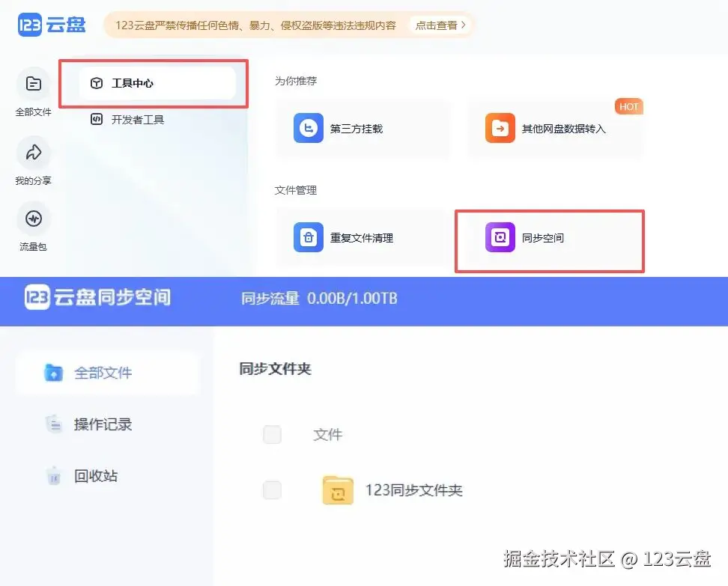
Task: Click the 123云盘 logo
Action: [52, 25]
